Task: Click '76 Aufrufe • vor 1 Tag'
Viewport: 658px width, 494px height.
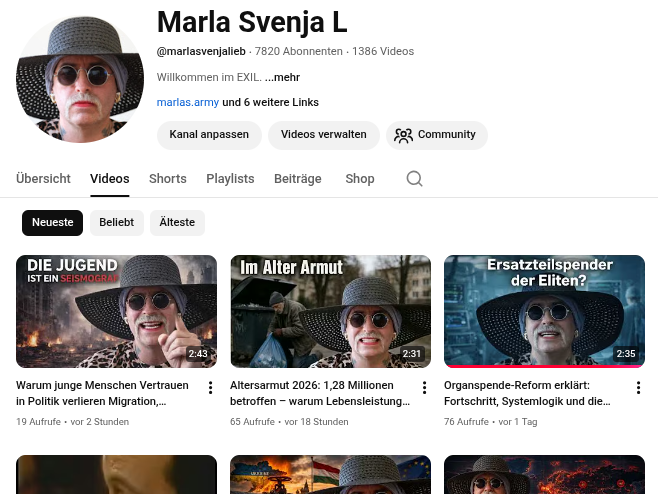Action: (x=491, y=422)
